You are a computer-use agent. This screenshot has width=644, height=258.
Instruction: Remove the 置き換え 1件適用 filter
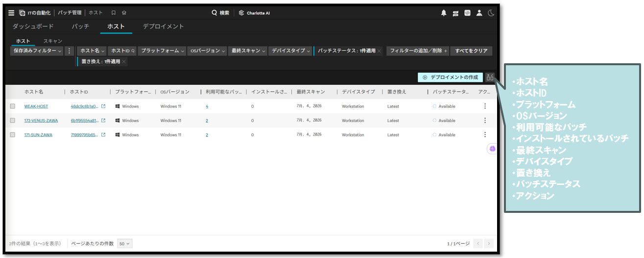coord(124,62)
